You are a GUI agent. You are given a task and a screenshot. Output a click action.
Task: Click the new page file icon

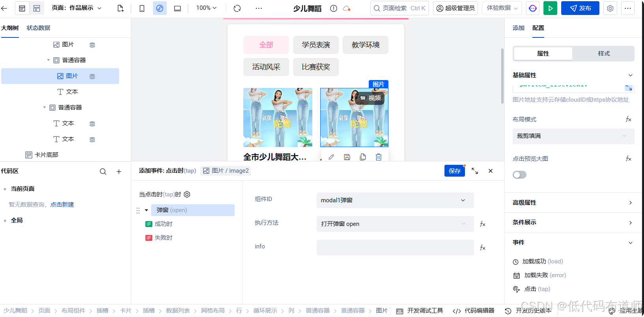[121, 8]
